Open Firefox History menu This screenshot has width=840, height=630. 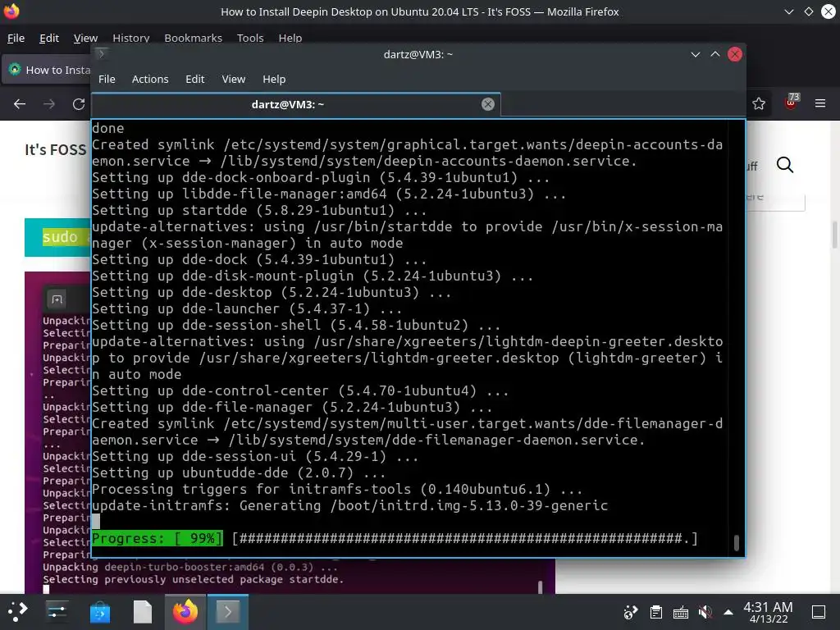[130, 38]
